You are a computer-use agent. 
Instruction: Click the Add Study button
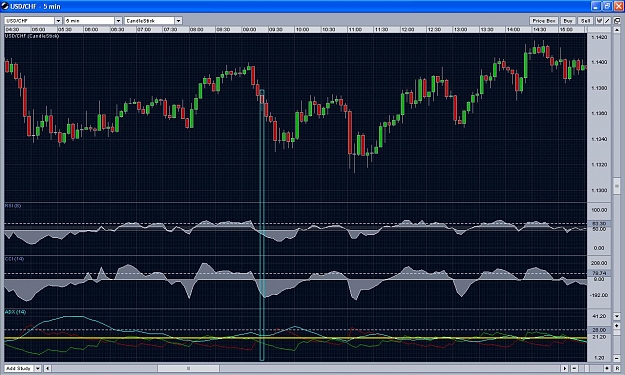[x=19, y=368]
